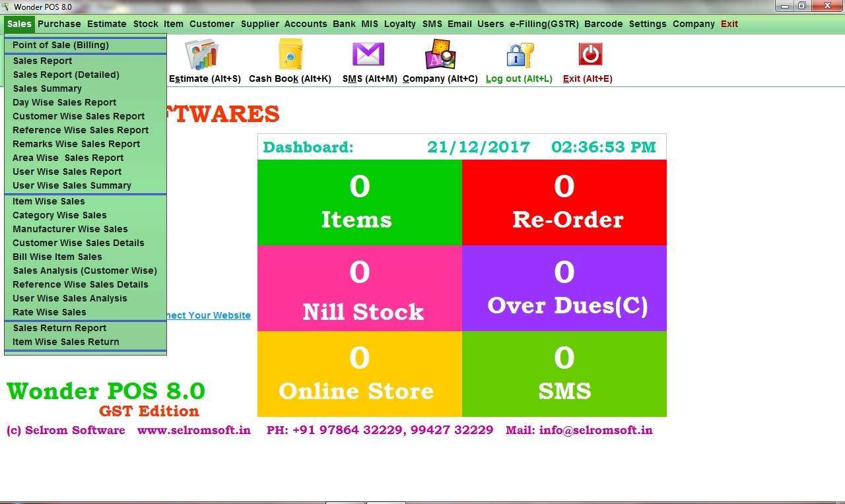Click the Log out padlock icon
Screen dimensions: 845x504
tap(520, 55)
